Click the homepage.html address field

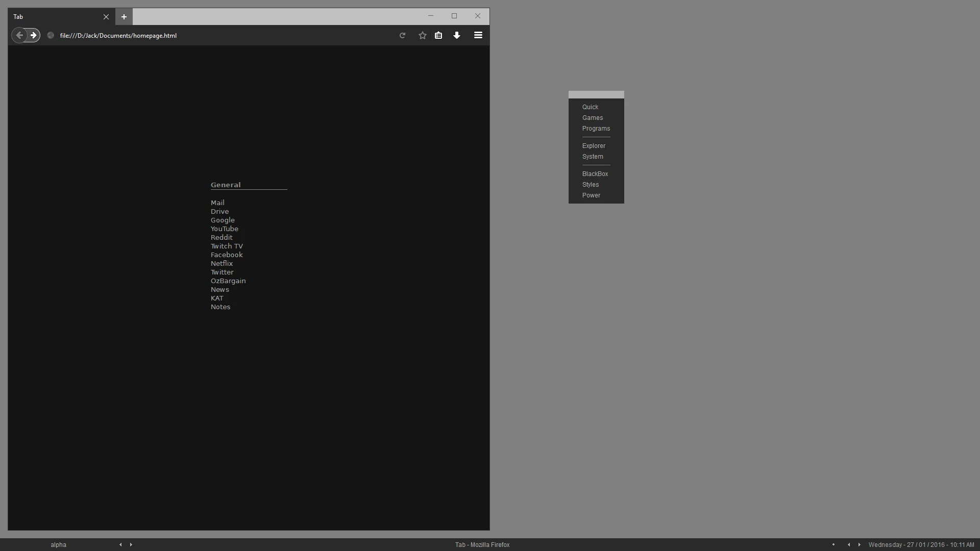pyautogui.click(x=225, y=35)
